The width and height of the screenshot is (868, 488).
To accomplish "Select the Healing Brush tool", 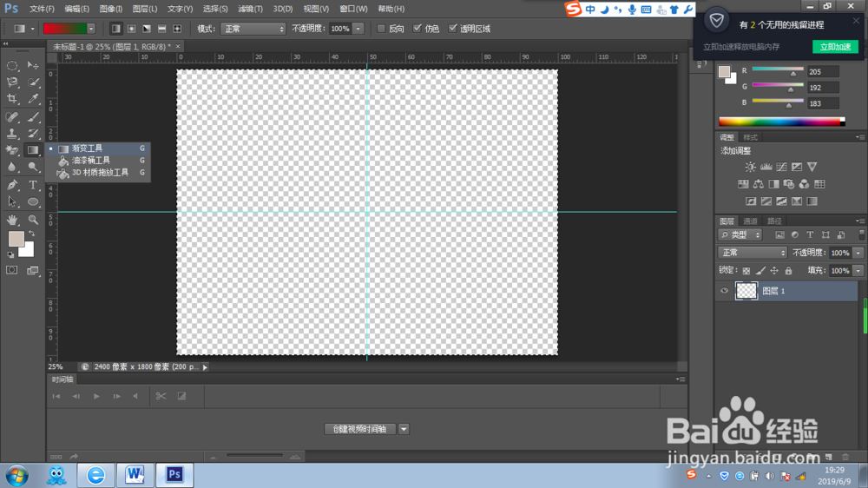I will [12, 117].
